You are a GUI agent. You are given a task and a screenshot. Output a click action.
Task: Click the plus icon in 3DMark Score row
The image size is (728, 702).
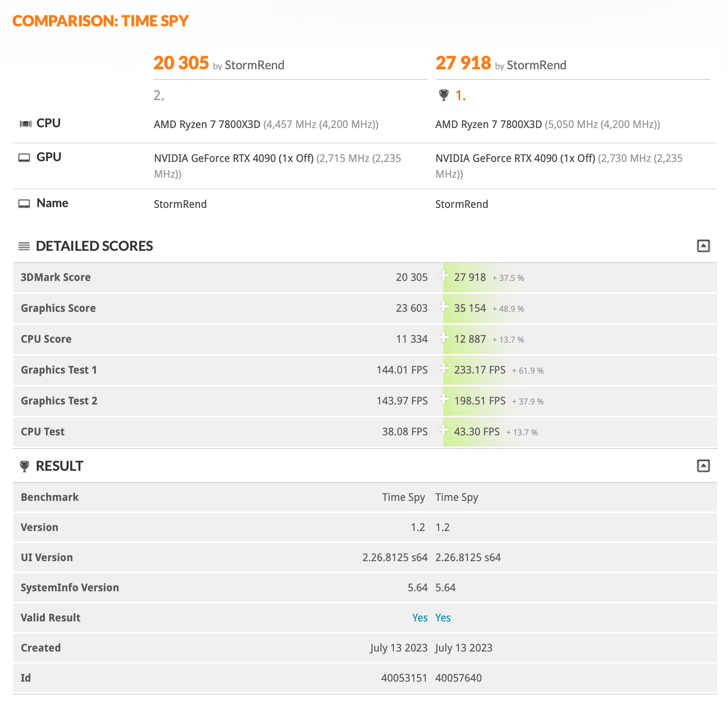point(444,276)
